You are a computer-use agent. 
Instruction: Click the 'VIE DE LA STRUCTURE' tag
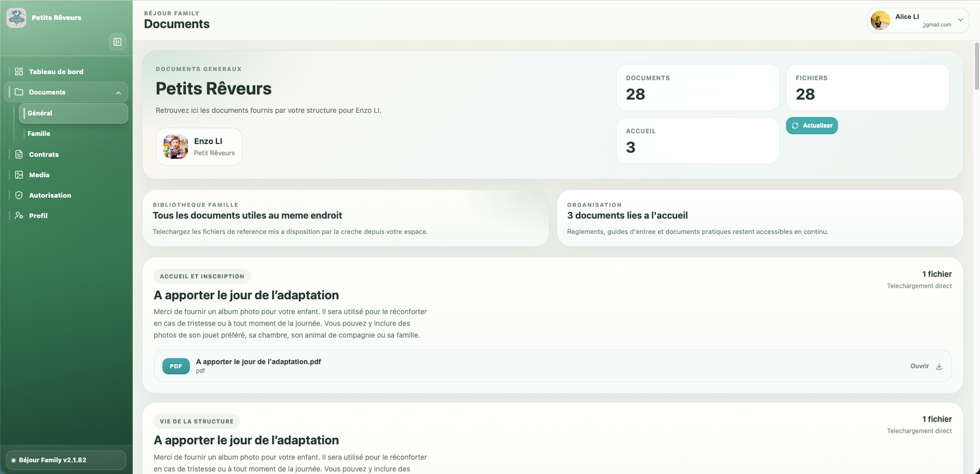pyautogui.click(x=197, y=421)
